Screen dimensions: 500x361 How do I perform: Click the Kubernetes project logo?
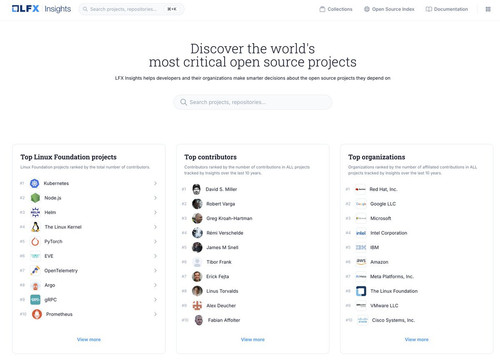[x=35, y=183]
